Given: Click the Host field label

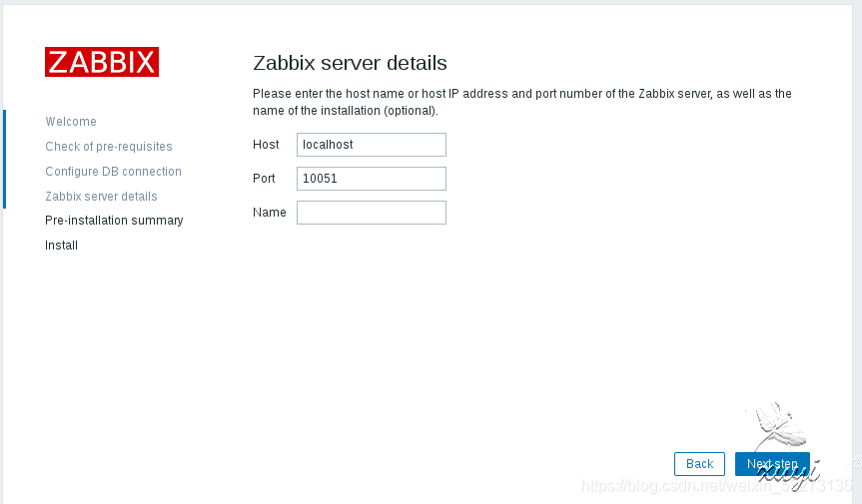Looking at the screenshot, I should click(x=266, y=145).
